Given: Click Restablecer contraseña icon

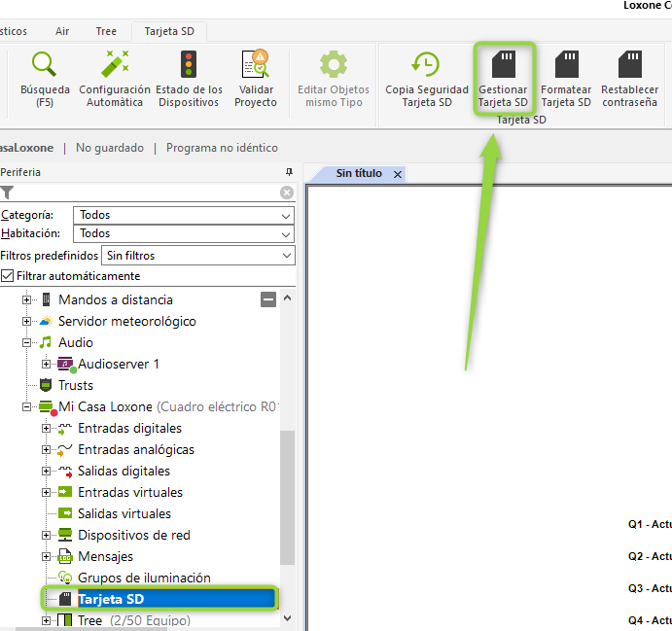Looking at the screenshot, I should tap(629, 65).
